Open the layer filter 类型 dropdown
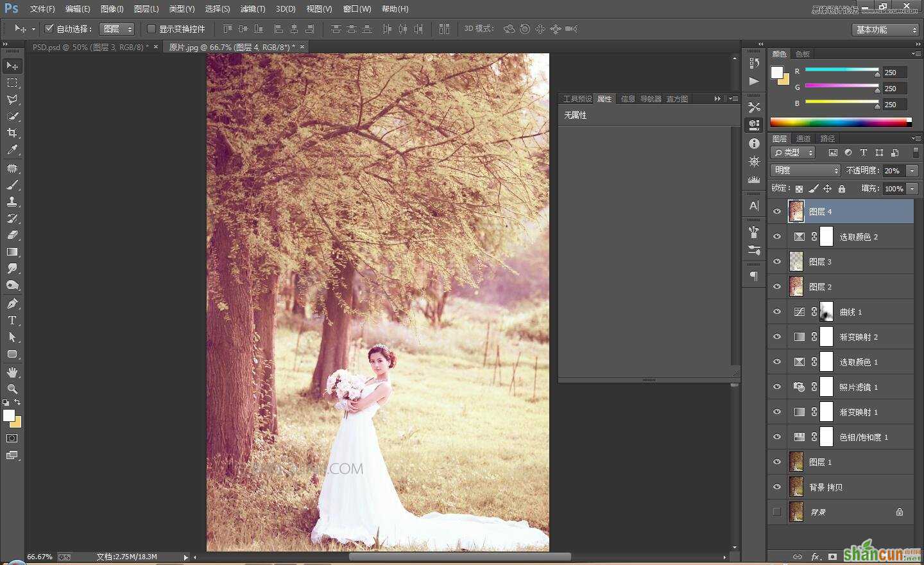 (793, 152)
